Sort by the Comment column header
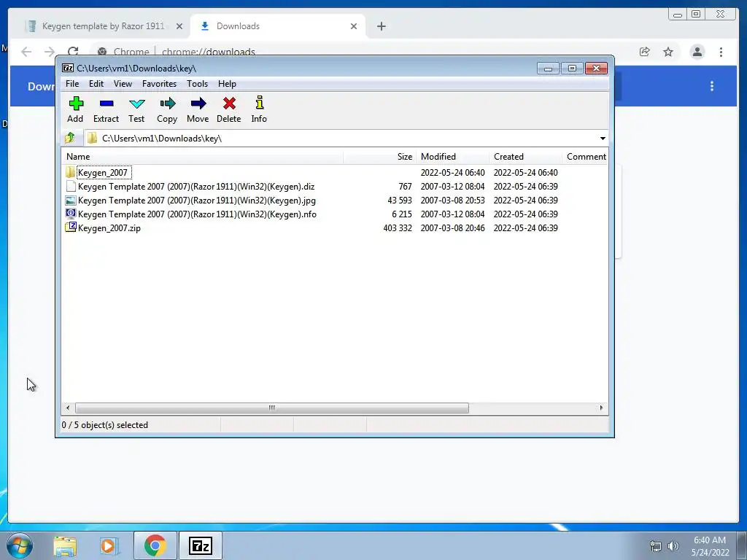Screen dimensions: 747x560 click(x=585, y=157)
